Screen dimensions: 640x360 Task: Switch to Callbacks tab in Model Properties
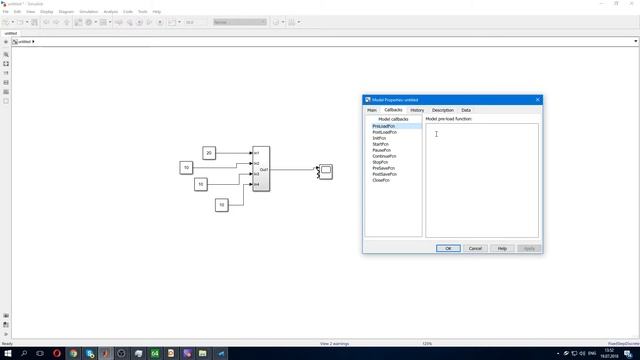pos(393,110)
